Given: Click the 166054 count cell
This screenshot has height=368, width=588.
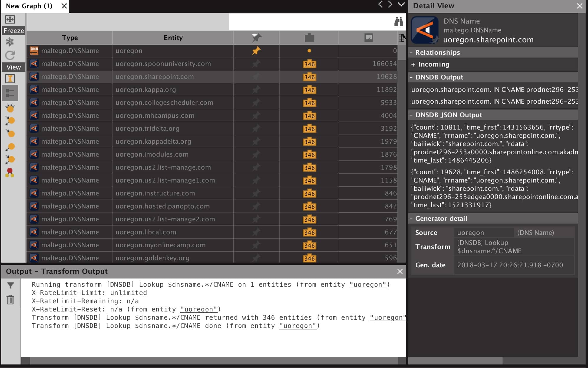Looking at the screenshot, I should click(x=368, y=64).
